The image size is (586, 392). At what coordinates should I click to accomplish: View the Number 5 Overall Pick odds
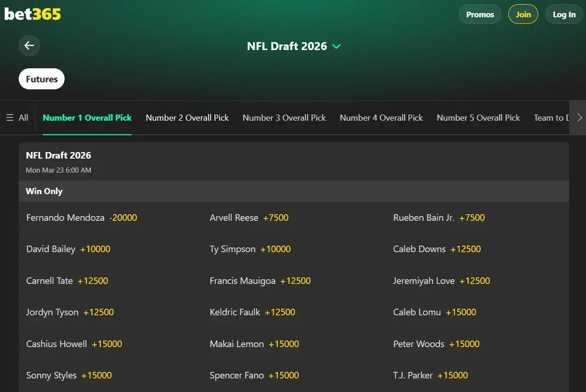pos(478,117)
